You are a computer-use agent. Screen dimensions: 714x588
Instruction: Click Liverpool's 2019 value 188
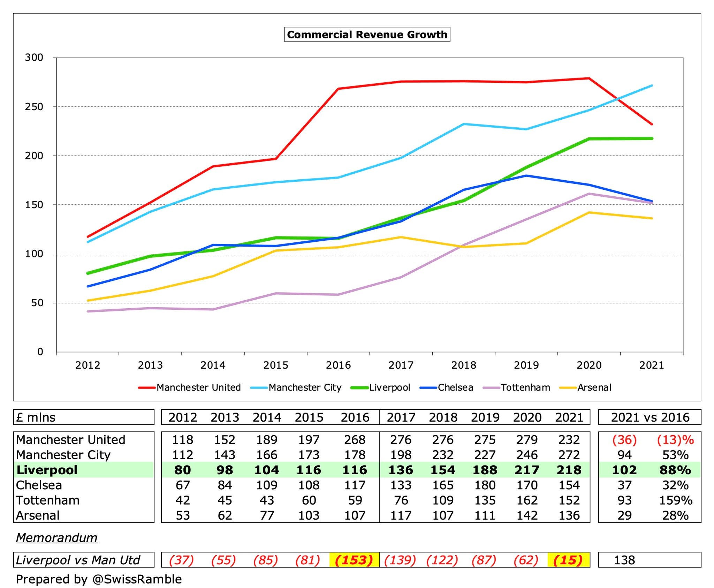pos(485,470)
